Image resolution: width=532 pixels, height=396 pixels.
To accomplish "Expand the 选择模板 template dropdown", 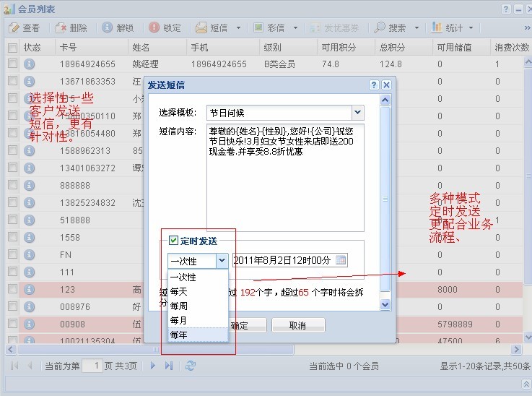I will 357,113.
